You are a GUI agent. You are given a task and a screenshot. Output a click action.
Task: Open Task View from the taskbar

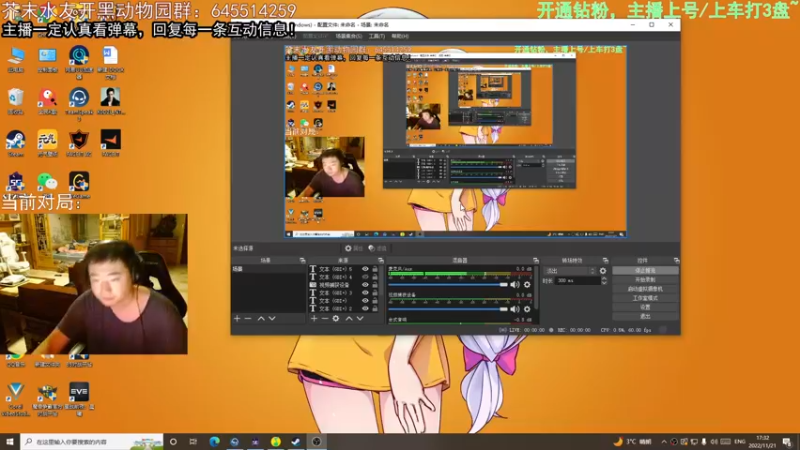point(193,441)
